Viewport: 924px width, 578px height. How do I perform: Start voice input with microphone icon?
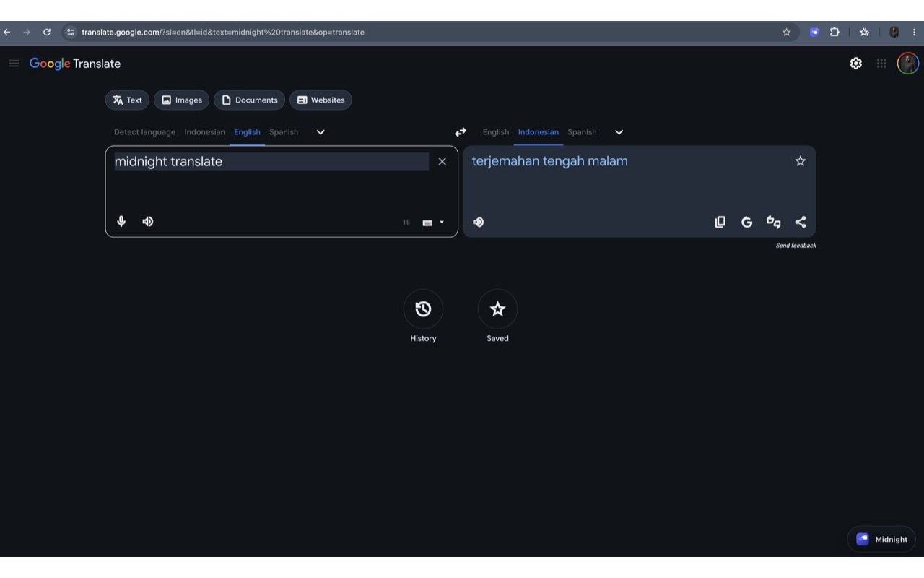pos(121,222)
